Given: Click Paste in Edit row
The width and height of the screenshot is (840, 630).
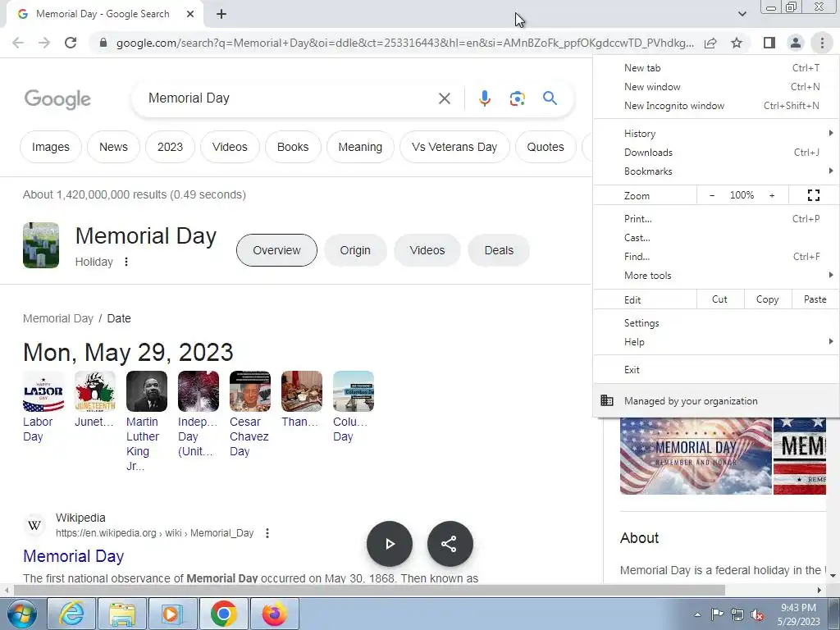Looking at the screenshot, I should pos(815,299).
